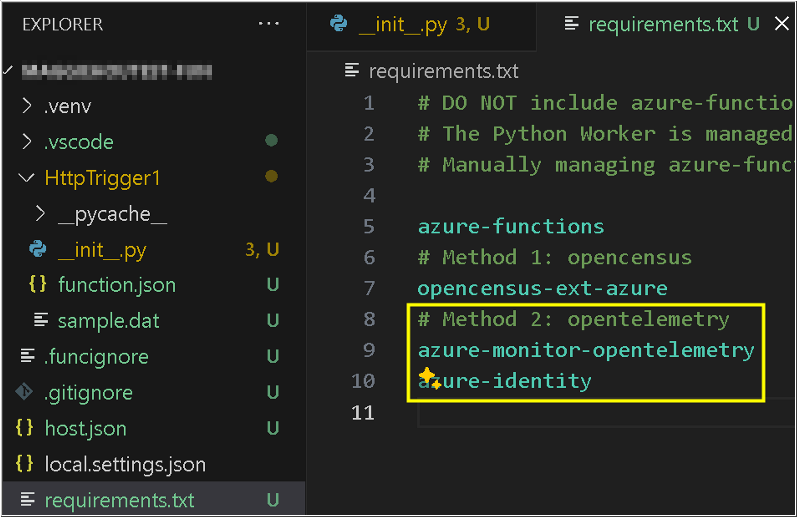Screen dimensions: 797x517
Task: Open local.settings.json file
Action: [125, 465]
